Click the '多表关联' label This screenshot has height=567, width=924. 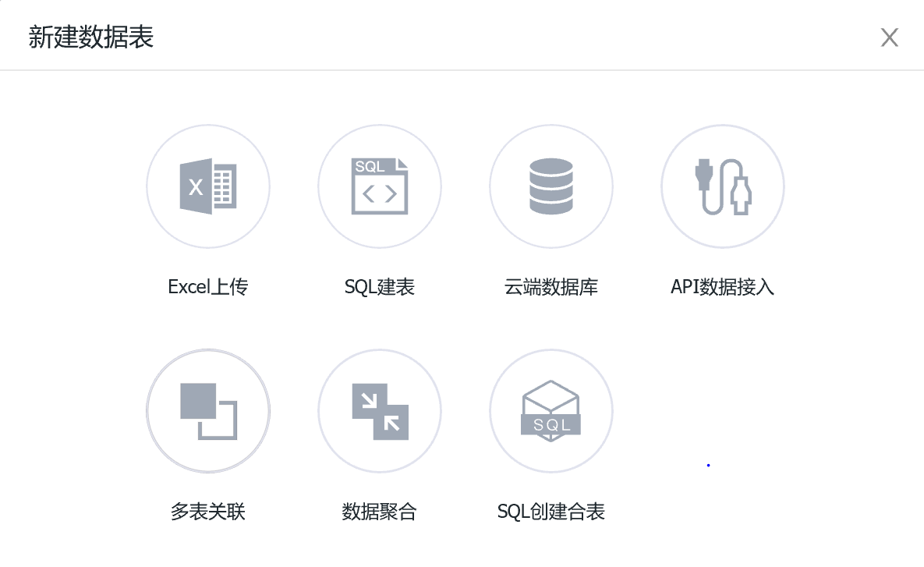coord(208,512)
